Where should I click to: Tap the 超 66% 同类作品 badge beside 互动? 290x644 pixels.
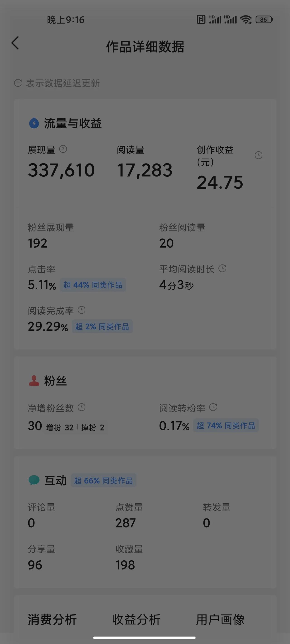click(103, 481)
